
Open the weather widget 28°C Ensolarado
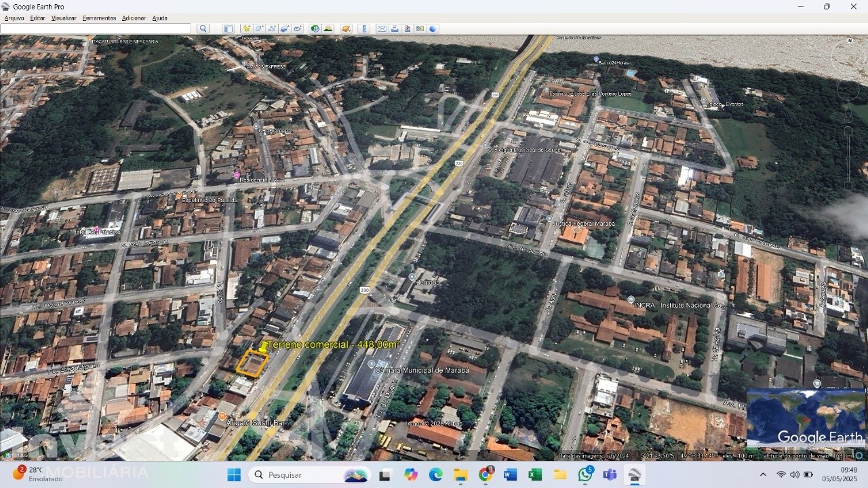click(38, 474)
